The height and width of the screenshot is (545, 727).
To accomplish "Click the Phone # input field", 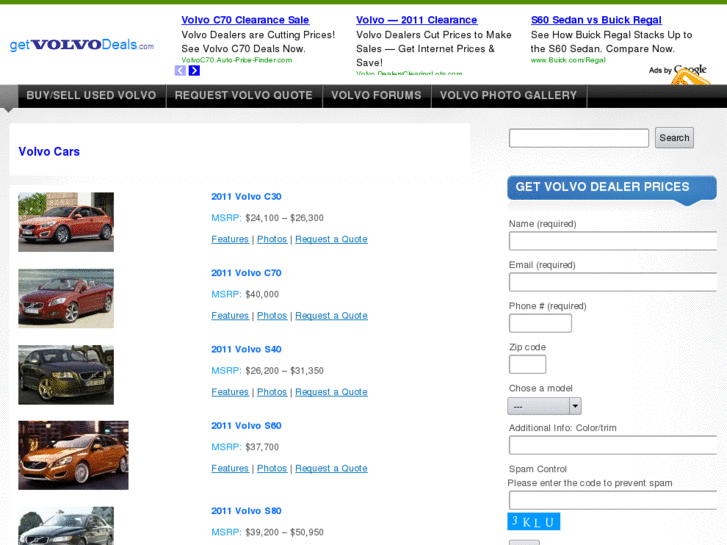I will click(540, 323).
